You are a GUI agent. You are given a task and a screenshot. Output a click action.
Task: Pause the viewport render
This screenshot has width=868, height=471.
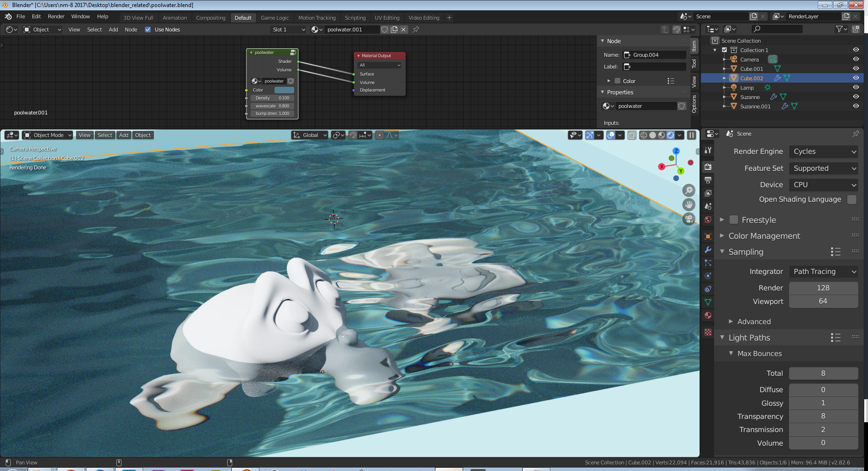pyautogui.click(x=692, y=135)
